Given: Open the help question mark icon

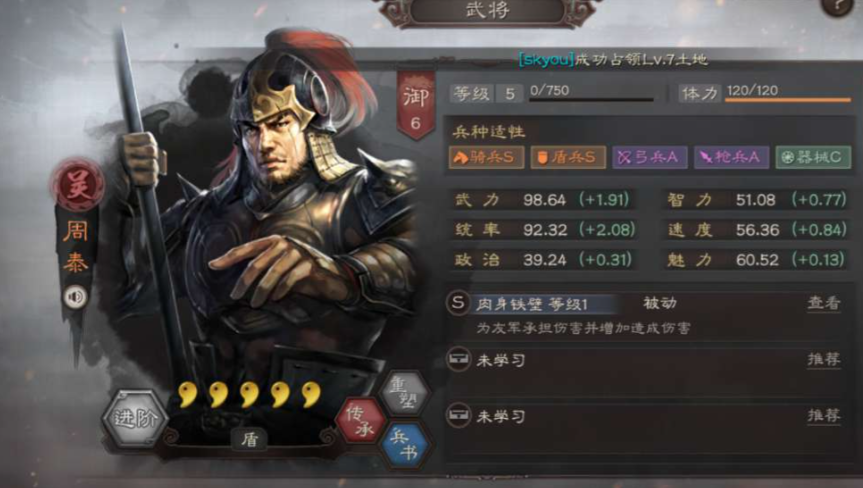Looking at the screenshot, I should pos(838,7).
